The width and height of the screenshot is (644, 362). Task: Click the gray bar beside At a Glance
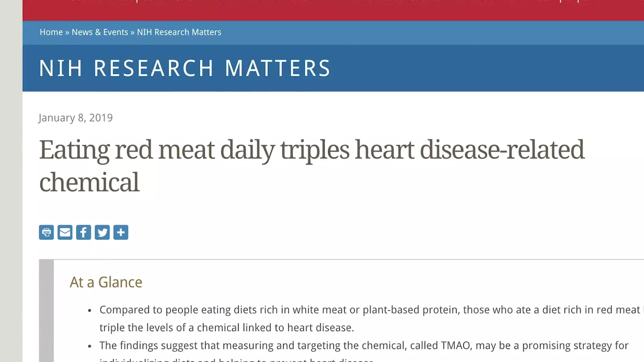[46, 311]
